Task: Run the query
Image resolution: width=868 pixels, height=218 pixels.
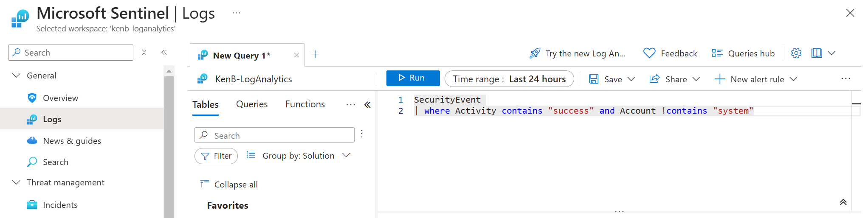Action: point(413,78)
